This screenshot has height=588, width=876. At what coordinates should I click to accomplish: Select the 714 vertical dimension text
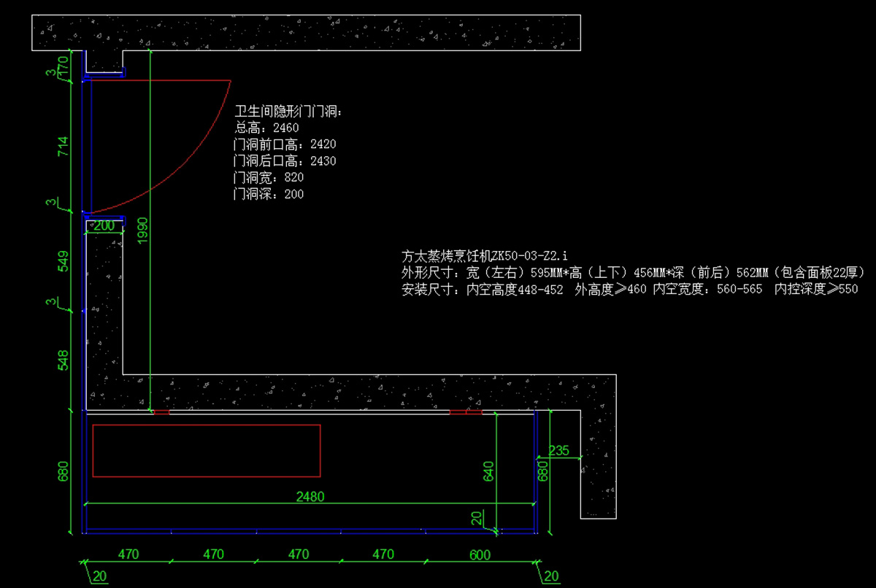(64, 147)
